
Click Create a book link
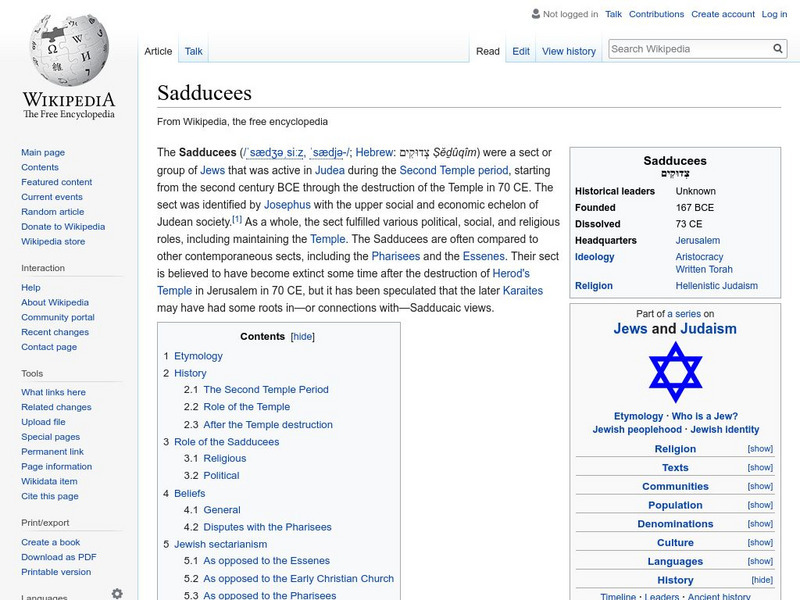click(x=51, y=542)
